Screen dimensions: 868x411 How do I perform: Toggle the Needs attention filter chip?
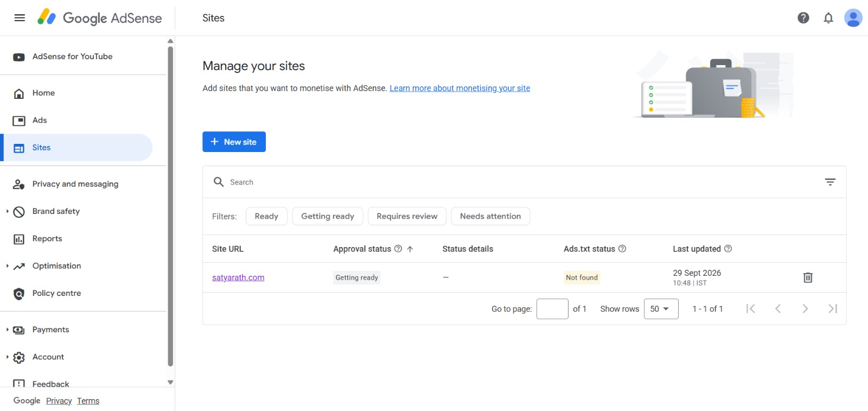[x=490, y=216]
